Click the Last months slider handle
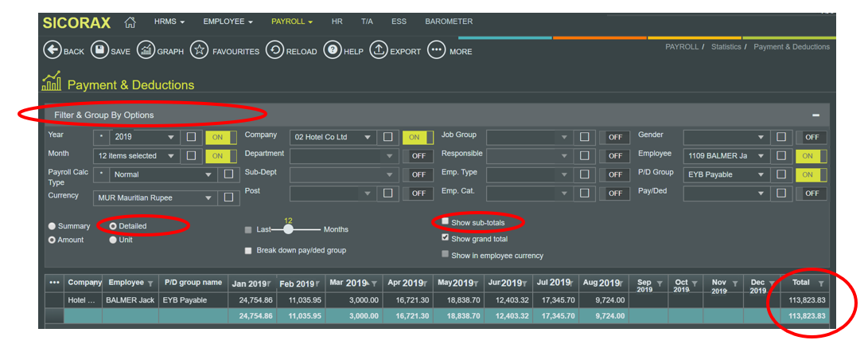This screenshot has width=868, height=352. click(x=289, y=229)
